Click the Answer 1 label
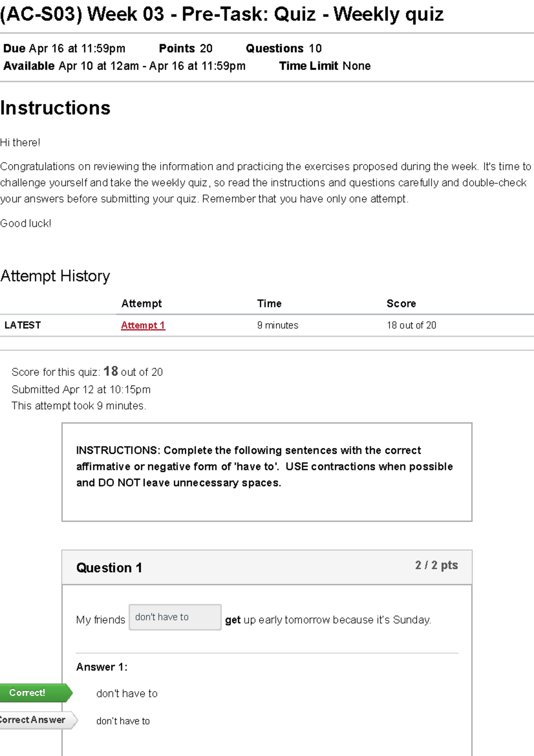The width and height of the screenshot is (534, 756). click(x=101, y=667)
